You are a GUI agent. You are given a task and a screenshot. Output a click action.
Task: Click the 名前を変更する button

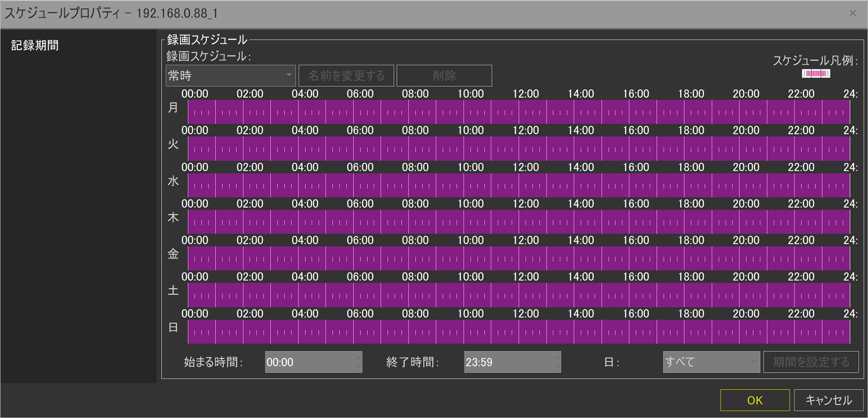pos(346,76)
